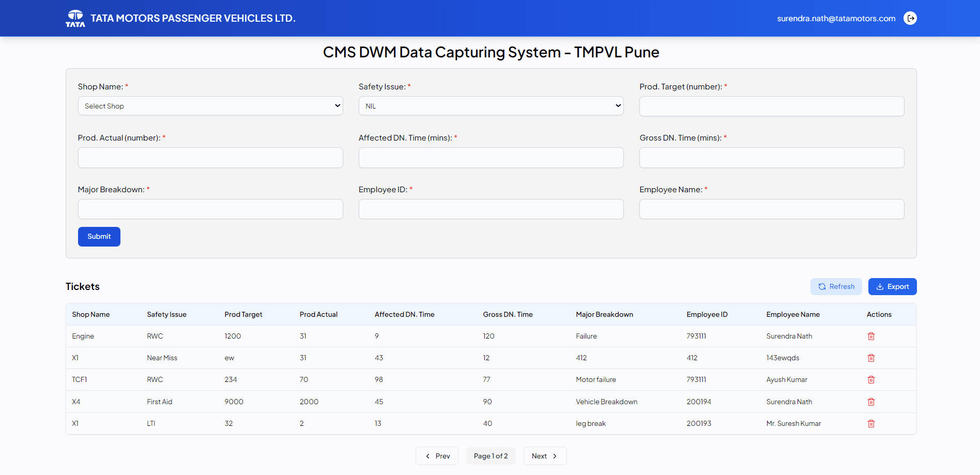Go to the Next page

pyautogui.click(x=545, y=456)
